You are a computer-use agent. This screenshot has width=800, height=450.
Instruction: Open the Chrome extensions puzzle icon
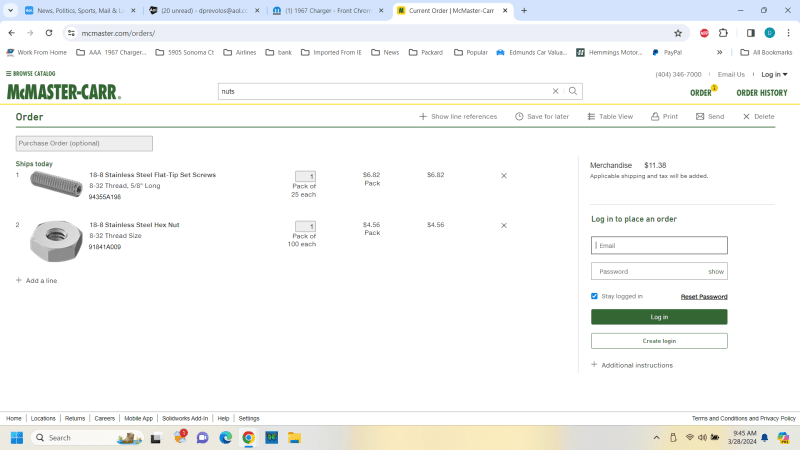(x=723, y=33)
